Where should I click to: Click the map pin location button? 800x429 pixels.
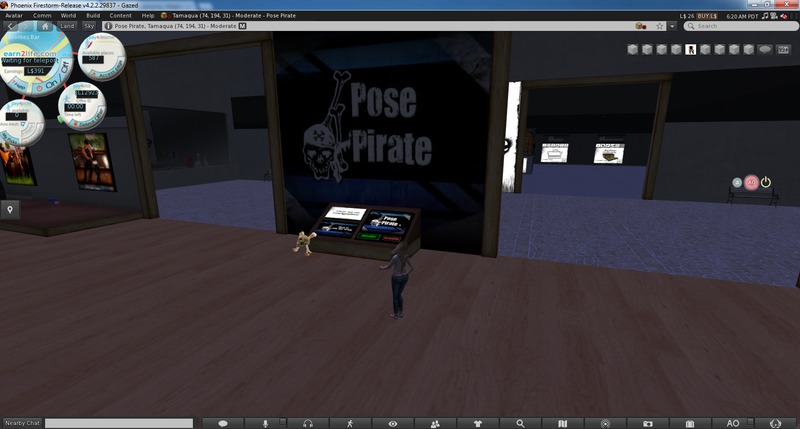click(10, 209)
